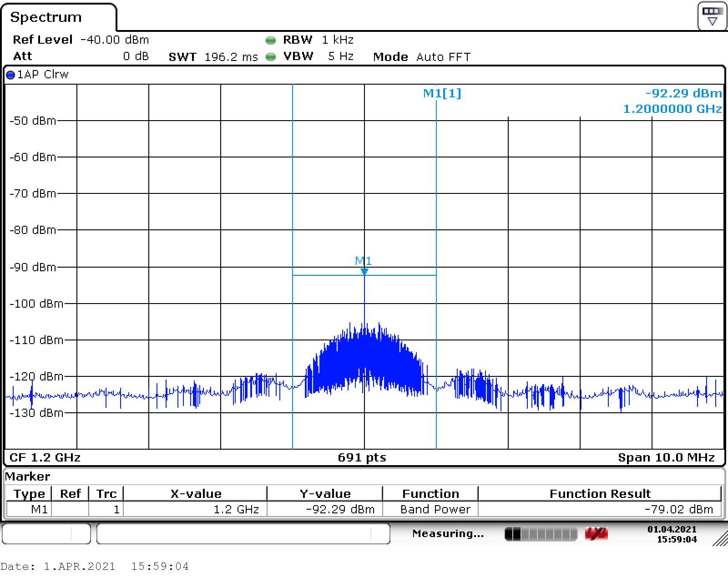
Task: Click the SWT 196.2 ms sweep time
Action: (x=231, y=57)
